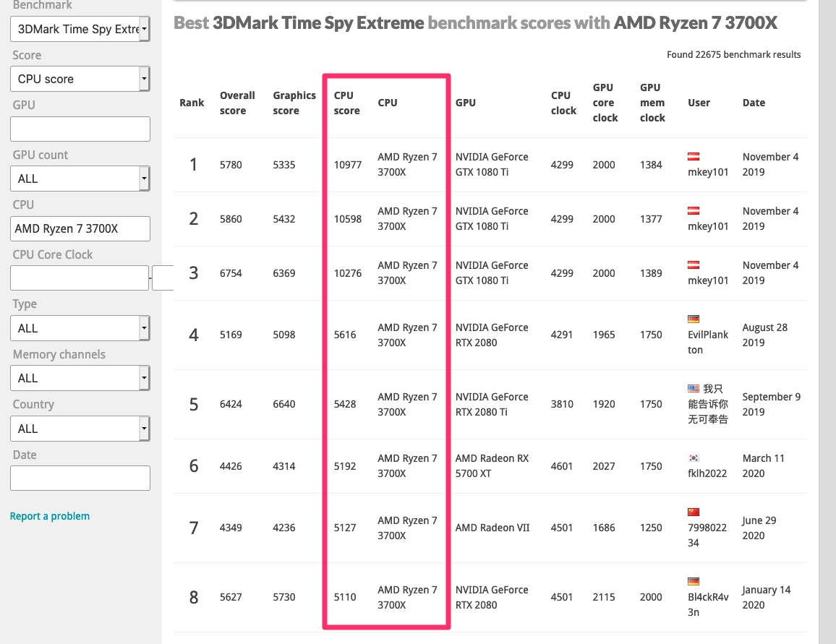Click CPU score value 10598
The width and height of the screenshot is (836, 644).
348,219
